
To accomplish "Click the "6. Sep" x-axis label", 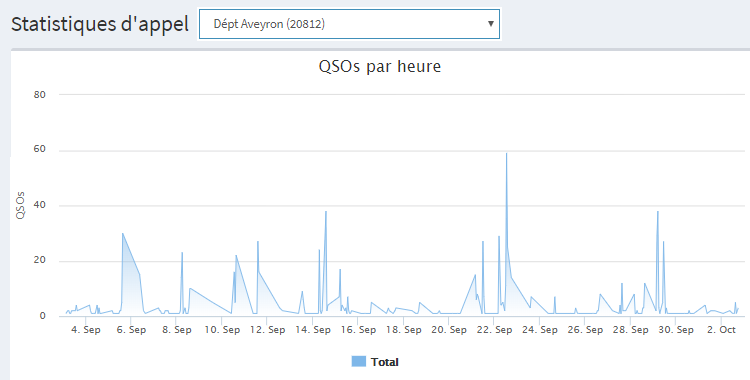I will point(132,330).
